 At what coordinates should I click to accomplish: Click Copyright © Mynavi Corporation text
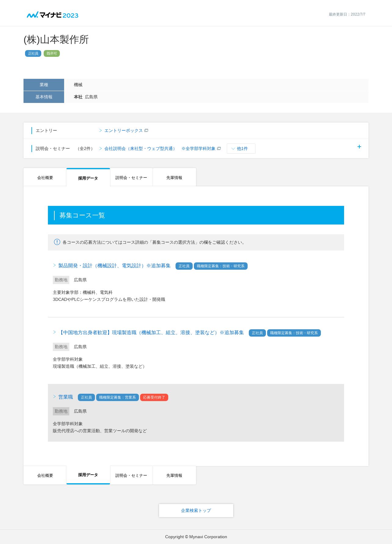pyautogui.click(x=196, y=537)
